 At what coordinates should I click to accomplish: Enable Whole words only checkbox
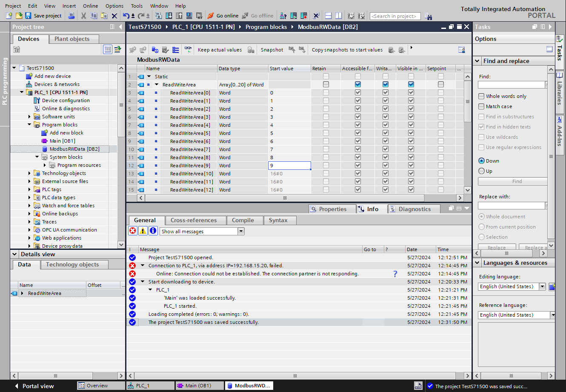pyautogui.click(x=481, y=96)
